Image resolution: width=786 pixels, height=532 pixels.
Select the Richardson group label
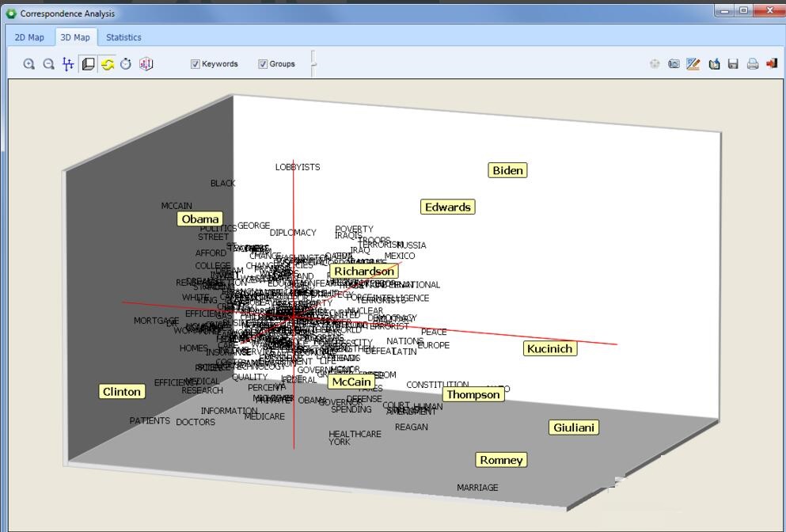coord(364,272)
